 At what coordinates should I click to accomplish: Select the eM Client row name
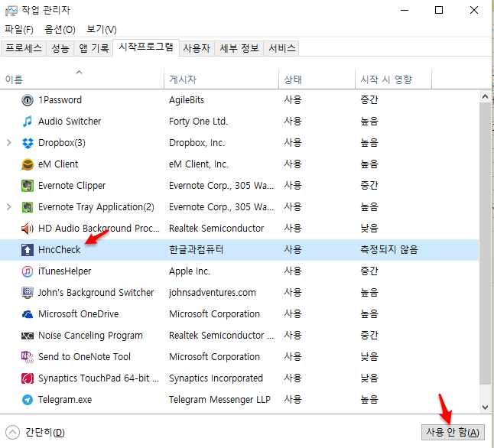[58, 164]
